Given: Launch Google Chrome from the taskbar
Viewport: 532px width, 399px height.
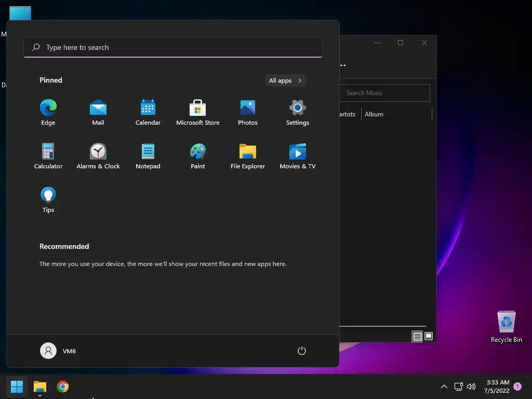Looking at the screenshot, I should (63, 387).
